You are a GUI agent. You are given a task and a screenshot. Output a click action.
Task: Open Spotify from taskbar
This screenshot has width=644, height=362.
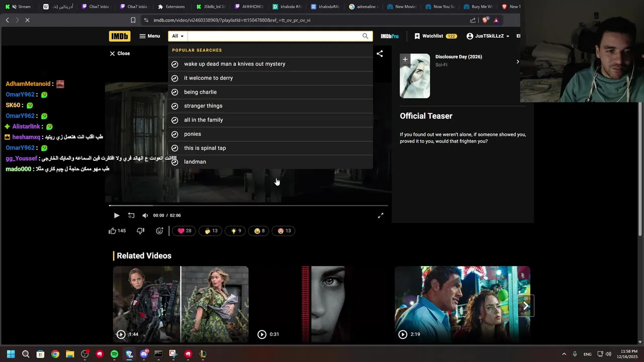point(114,354)
